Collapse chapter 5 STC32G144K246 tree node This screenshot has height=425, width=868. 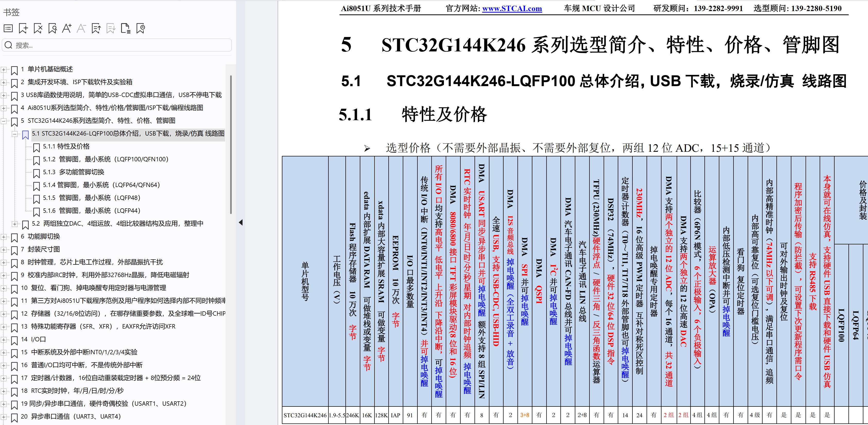point(3,121)
